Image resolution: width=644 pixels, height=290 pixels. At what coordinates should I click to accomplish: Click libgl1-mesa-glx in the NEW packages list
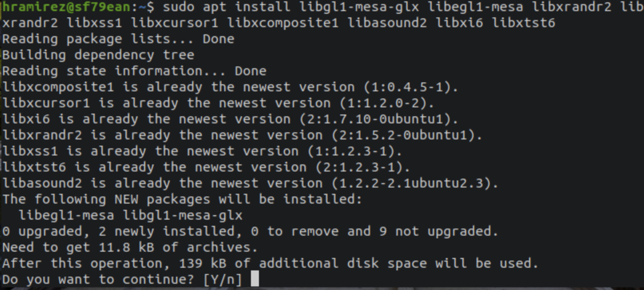tap(183, 215)
